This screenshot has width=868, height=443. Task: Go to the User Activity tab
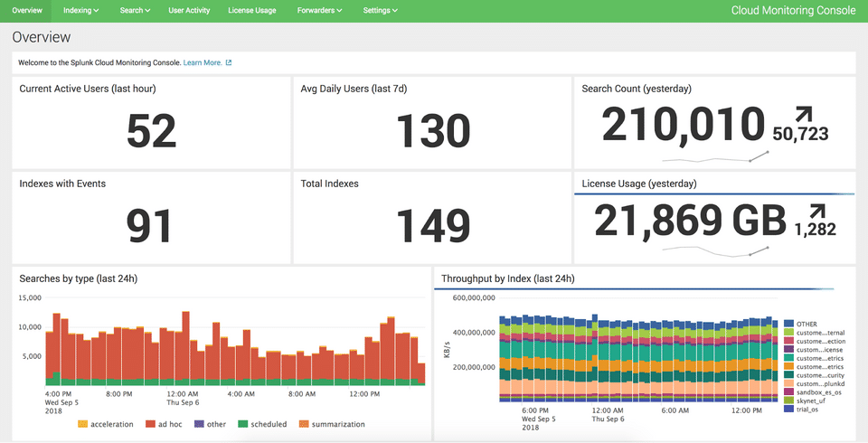point(189,11)
